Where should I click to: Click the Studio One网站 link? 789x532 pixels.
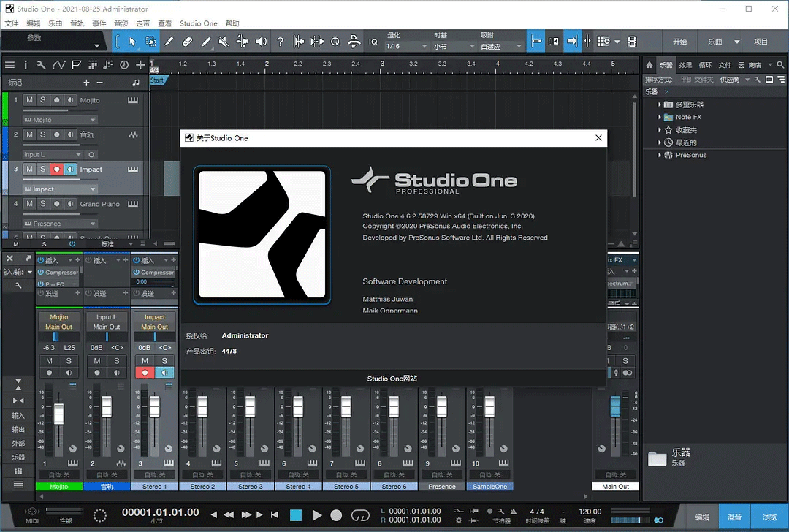(x=392, y=379)
